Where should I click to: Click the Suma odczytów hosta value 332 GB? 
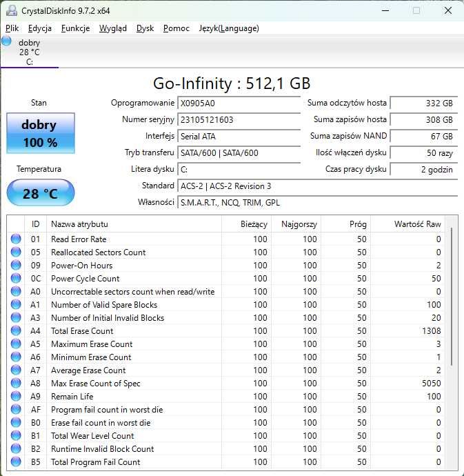[423, 103]
